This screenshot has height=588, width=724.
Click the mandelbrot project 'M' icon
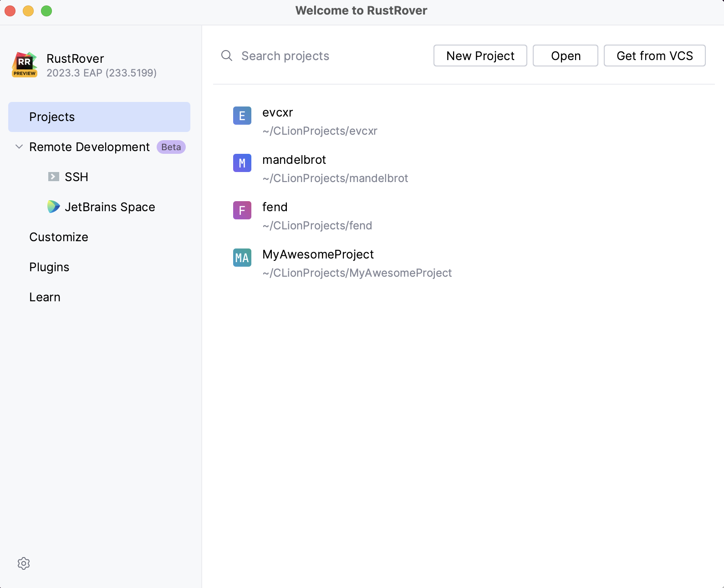(x=242, y=163)
